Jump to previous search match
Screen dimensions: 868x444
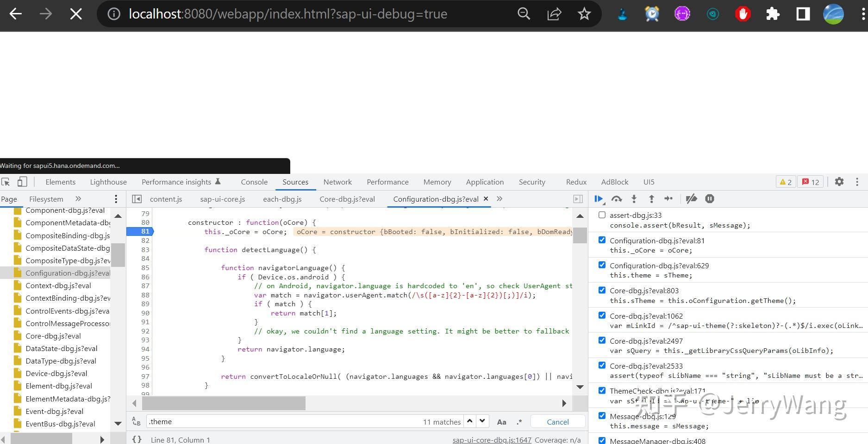click(x=470, y=421)
